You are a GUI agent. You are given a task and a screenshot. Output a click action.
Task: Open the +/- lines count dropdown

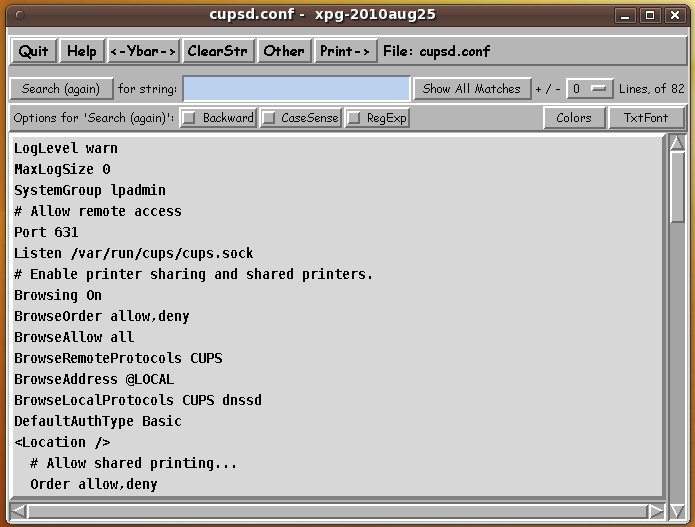coord(589,89)
